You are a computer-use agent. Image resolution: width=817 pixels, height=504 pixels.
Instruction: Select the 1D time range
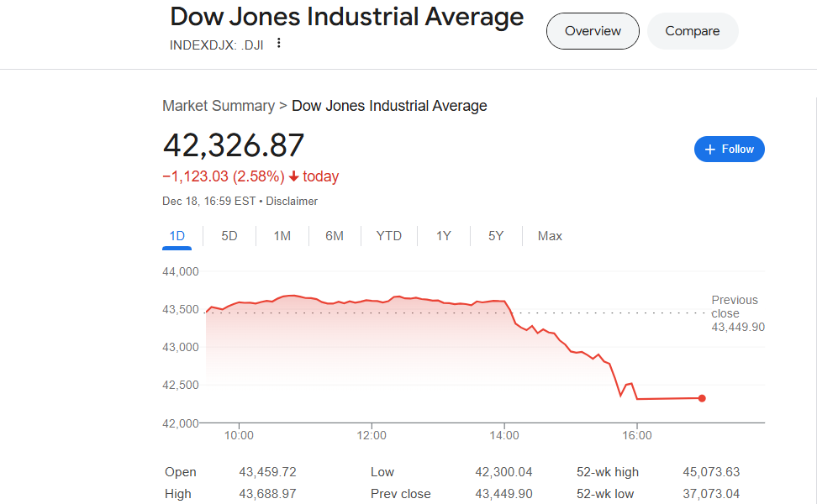tap(177, 236)
